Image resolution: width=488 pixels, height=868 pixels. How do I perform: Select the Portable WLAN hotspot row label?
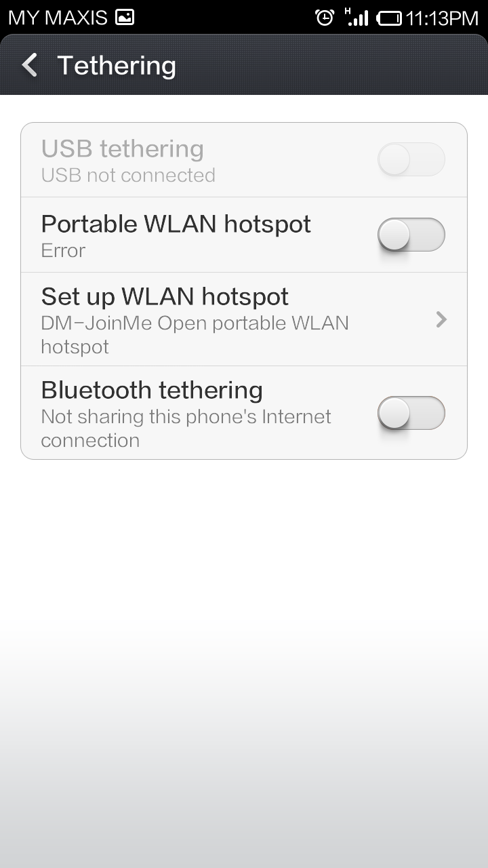(x=176, y=224)
